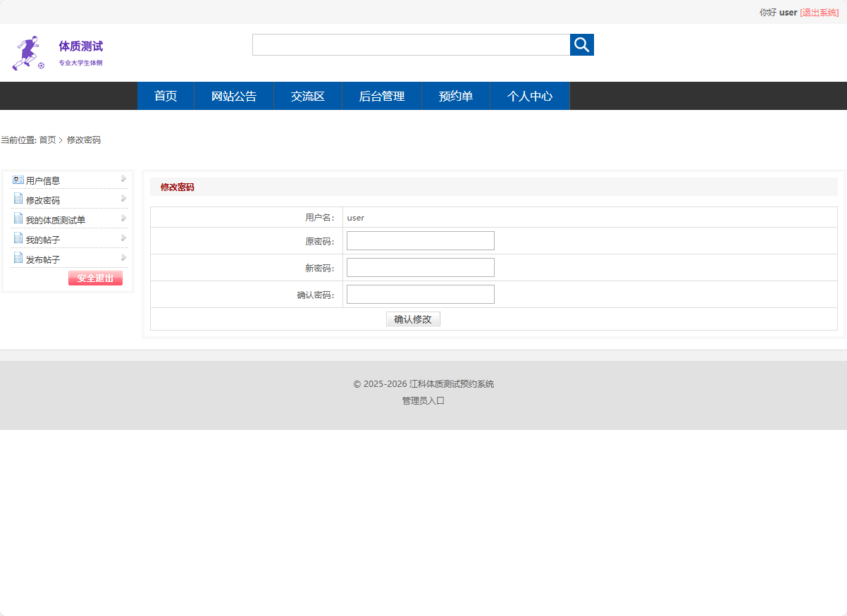Open the 交流区 section
The width and height of the screenshot is (847, 616).
point(307,96)
